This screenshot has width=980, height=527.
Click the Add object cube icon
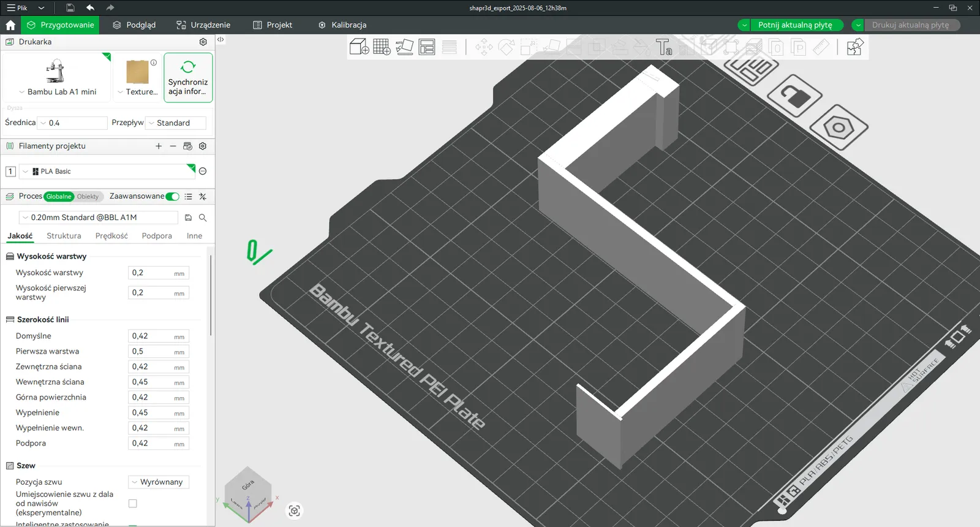coord(359,47)
